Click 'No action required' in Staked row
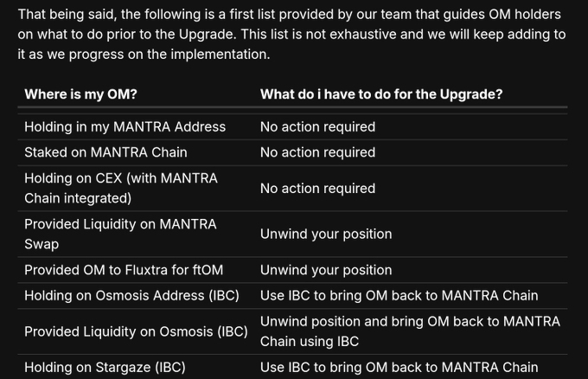The height and width of the screenshot is (379, 588). 317,153
